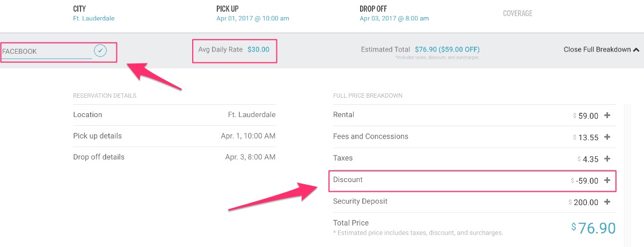Expand the Security Deposit plus icon
Viewport: 644px width, 247px height.
pos(607,202)
